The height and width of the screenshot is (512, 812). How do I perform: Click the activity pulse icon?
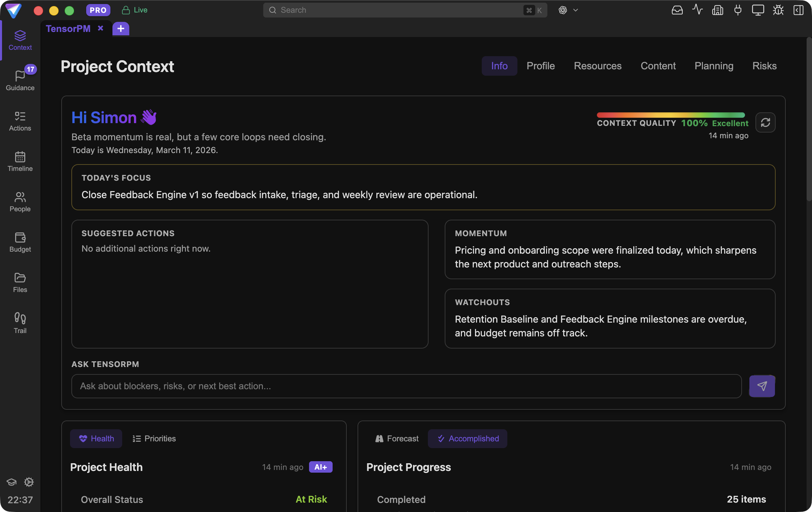(697, 10)
